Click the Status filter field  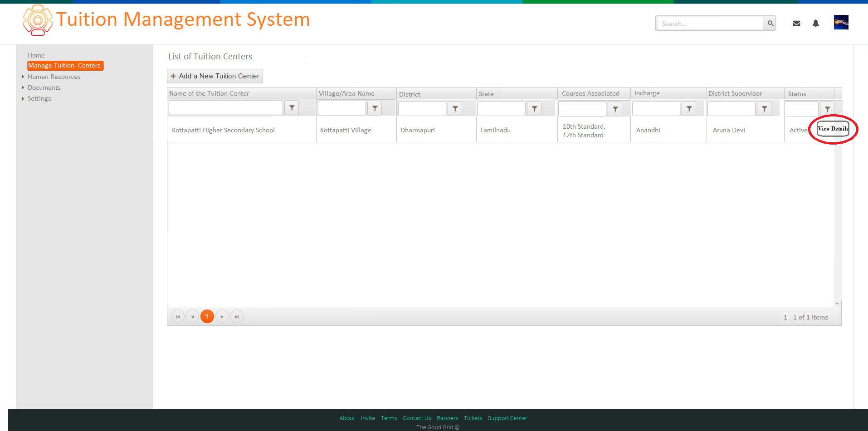(x=801, y=109)
